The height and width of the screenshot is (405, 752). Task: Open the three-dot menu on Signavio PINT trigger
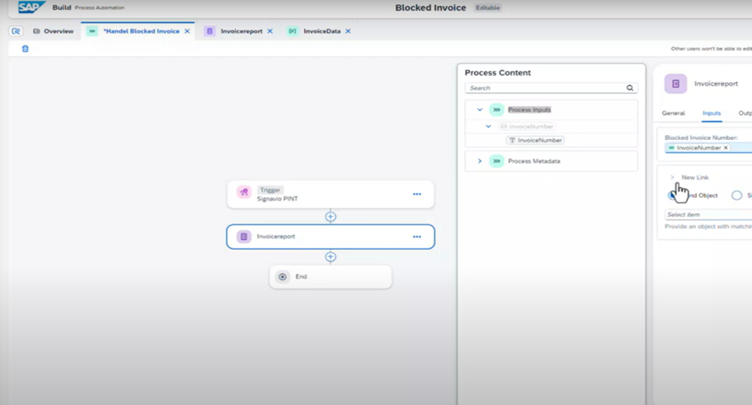click(417, 194)
